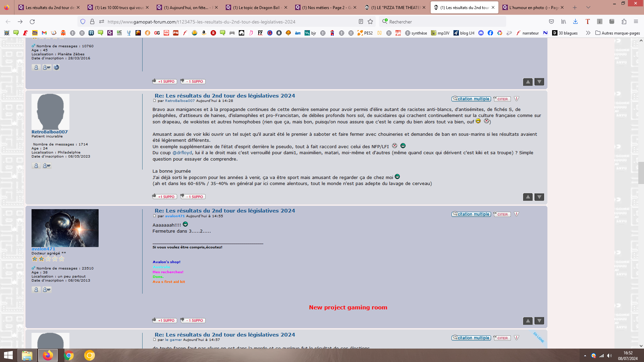The height and width of the screenshot is (362, 644).
Task: Switch to Nos métiers - Page 2 tab
Action: (325, 7)
